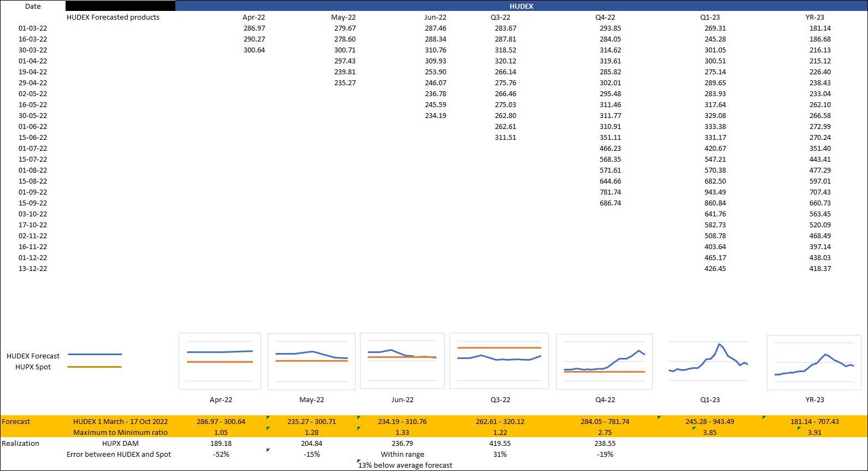This screenshot has height=471, width=868.
Task: Select the Within range cell
Action: [x=403, y=454]
